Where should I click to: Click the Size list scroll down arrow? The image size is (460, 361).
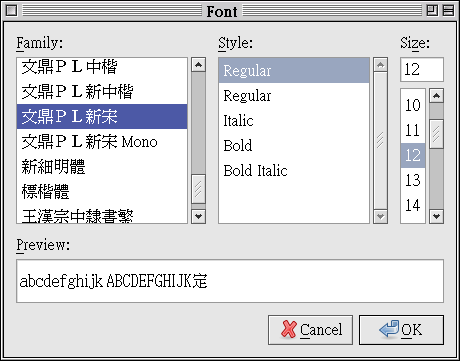click(x=436, y=216)
